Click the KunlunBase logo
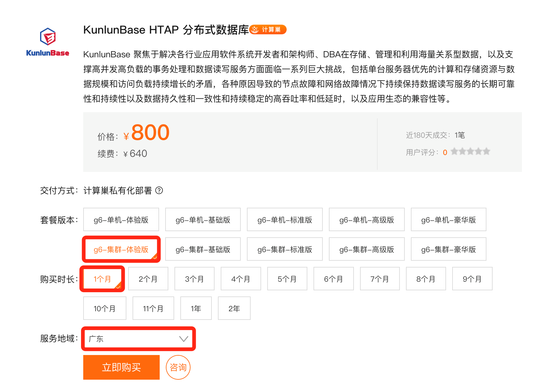The height and width of the screenshot is (392, 545). point(48,42)
